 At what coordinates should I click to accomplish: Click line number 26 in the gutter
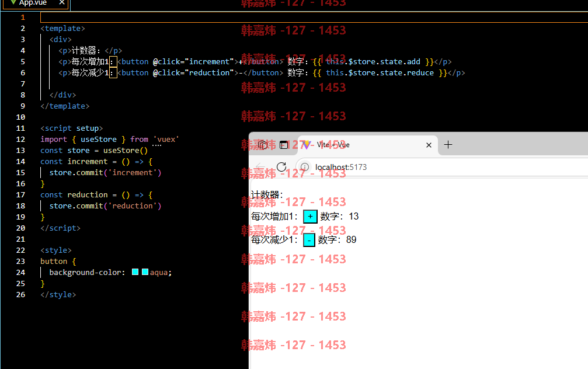click(x=20, y=295)
